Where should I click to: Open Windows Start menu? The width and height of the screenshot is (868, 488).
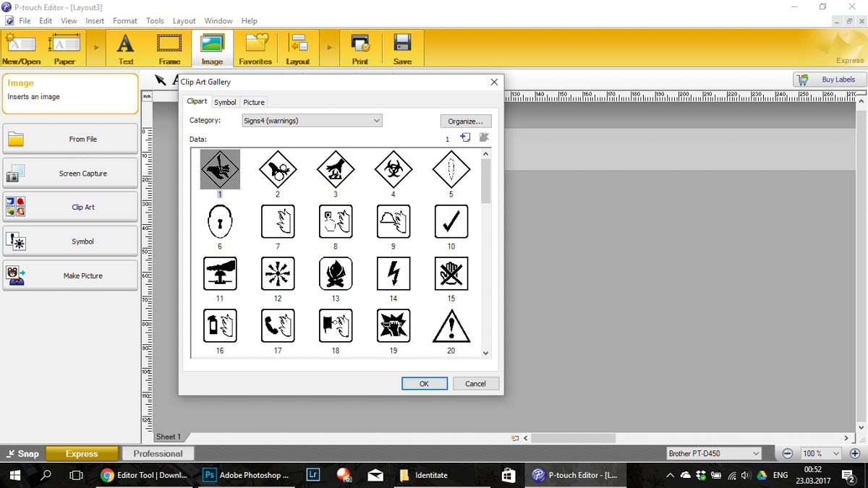[14, 475]
